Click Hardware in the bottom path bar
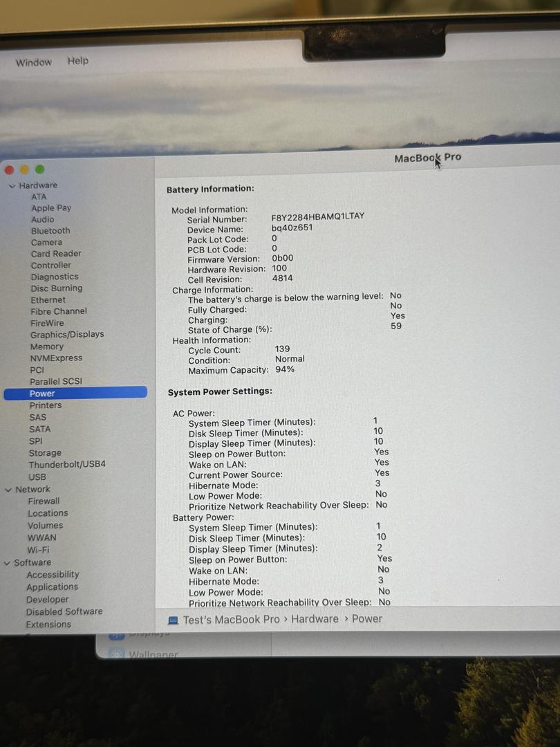560x747 pixels. tap(315, 619)
